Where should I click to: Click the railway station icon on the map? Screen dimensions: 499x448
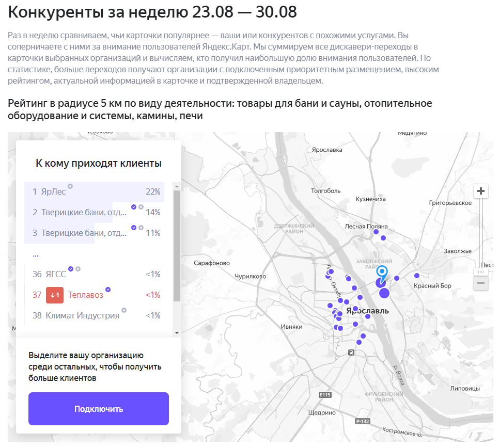(351, 353)
